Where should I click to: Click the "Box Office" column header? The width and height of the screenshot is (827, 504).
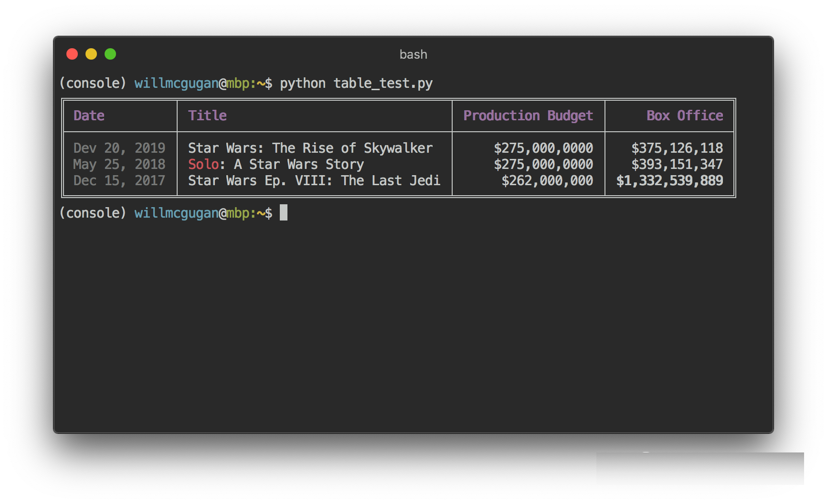coord(684,115)
